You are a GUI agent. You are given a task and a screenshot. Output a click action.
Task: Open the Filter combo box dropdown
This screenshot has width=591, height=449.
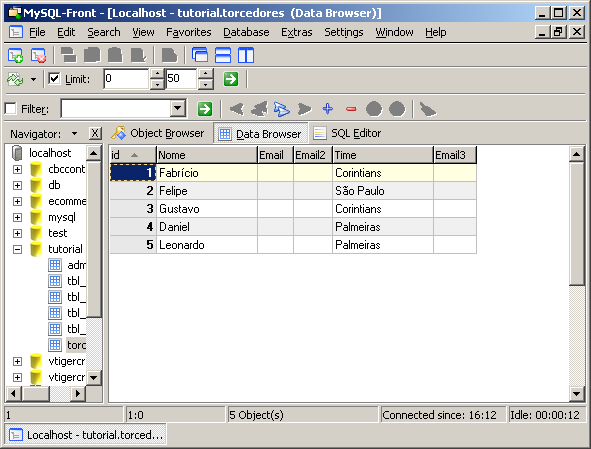point(177,109)
